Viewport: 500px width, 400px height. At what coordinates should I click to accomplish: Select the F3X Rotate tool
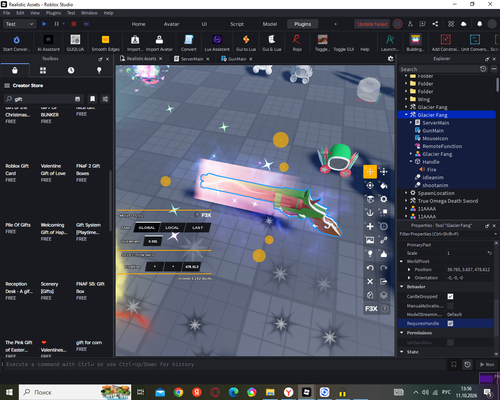point(370,185)
